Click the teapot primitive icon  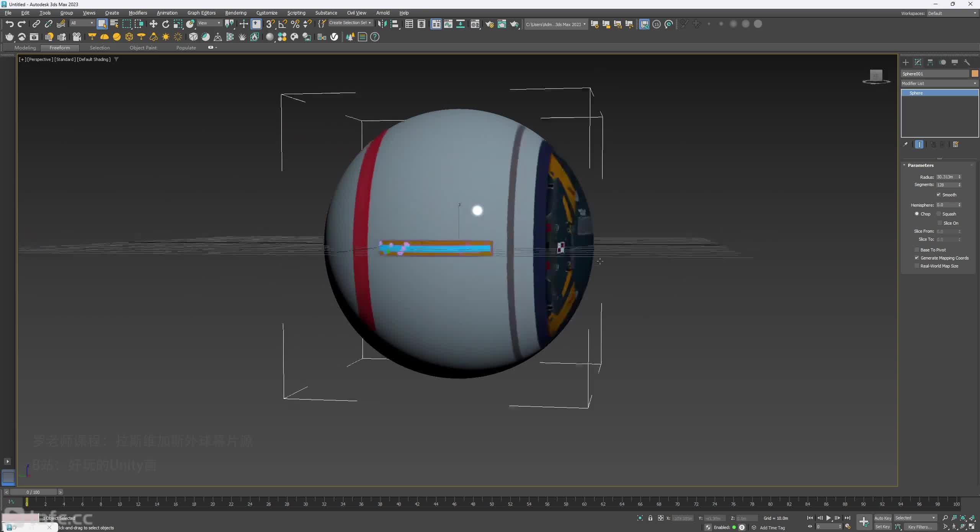pos(10,37)
